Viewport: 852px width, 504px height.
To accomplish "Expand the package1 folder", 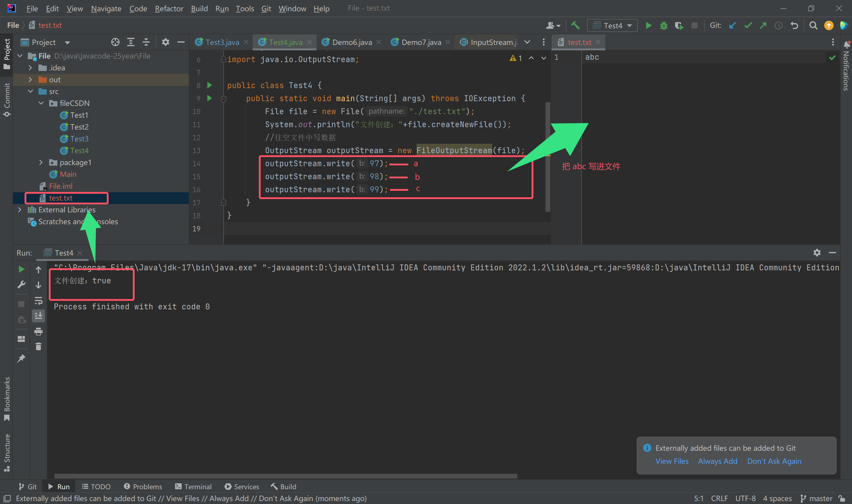I will [x=41, y=162].
